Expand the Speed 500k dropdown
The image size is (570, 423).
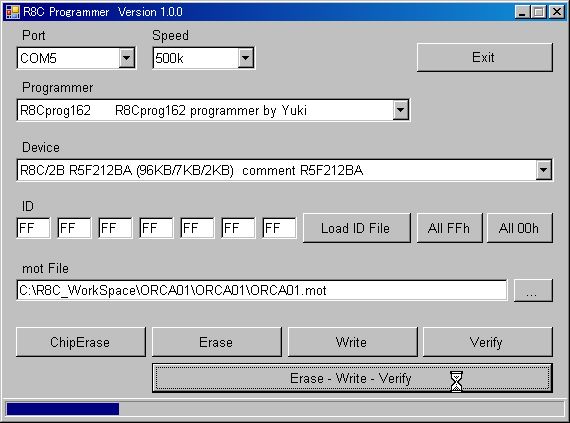coord(245,58)
